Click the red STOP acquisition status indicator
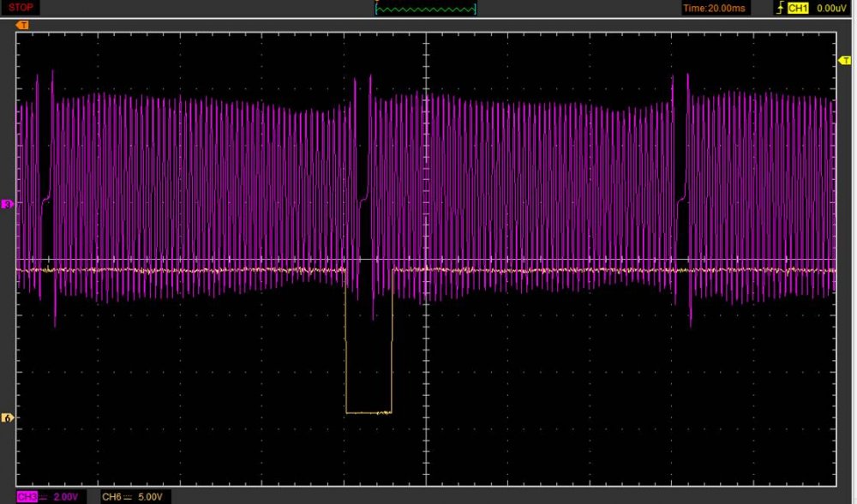 click(x=22, y=8)
